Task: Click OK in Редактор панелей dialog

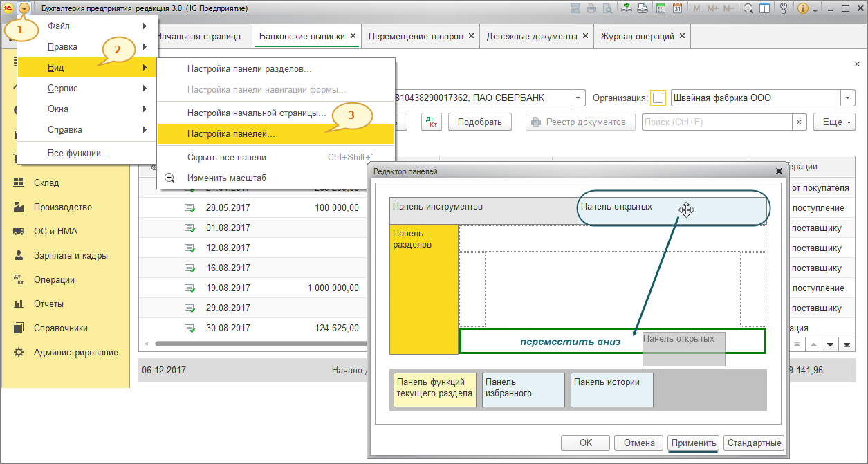Action: tap(585, 443)
